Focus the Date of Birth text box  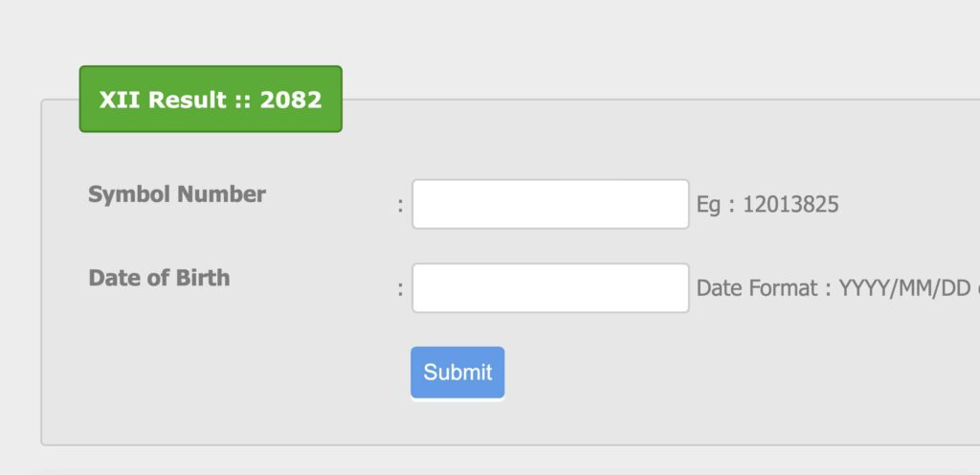550,288
